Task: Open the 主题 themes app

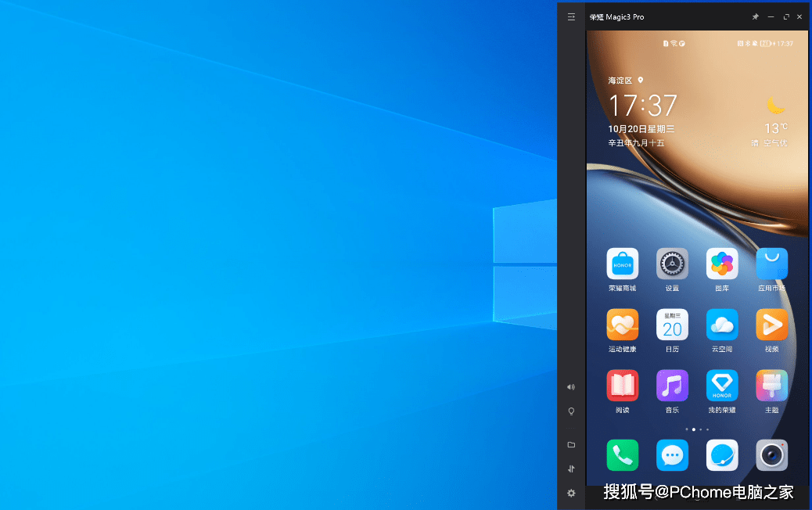Action: pos(771,386)
